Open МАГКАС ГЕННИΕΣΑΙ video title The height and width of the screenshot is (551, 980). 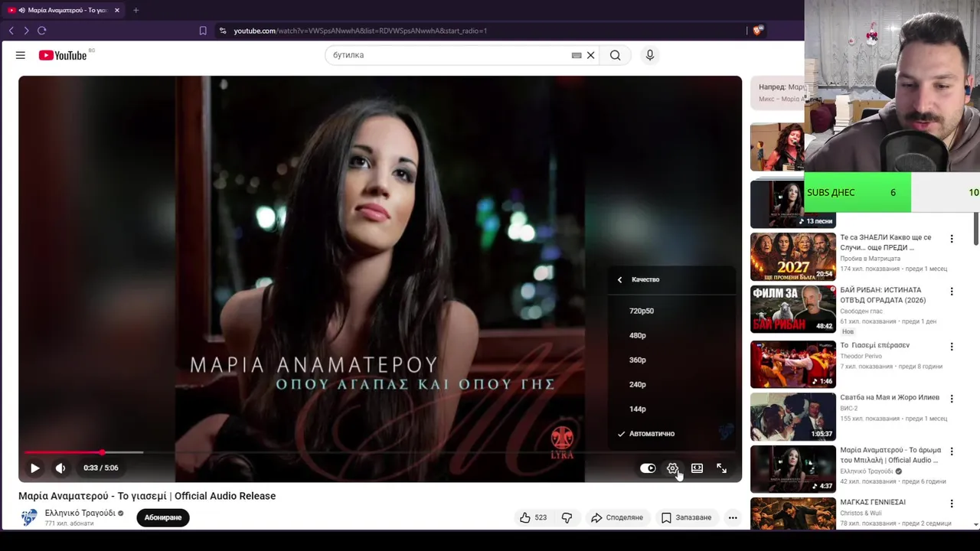(x=873, y=502)
